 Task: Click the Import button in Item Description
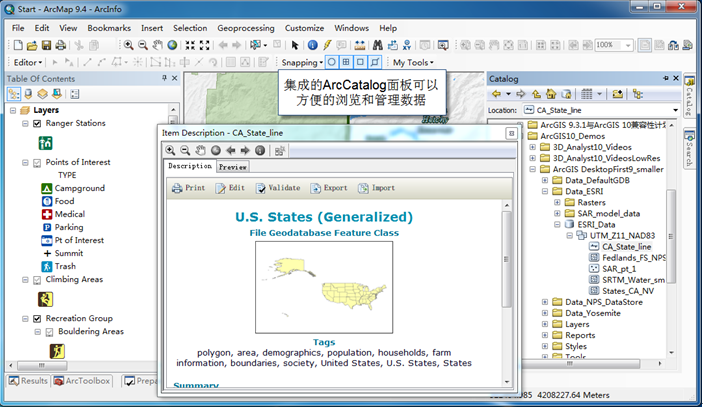tap(376, 187)
